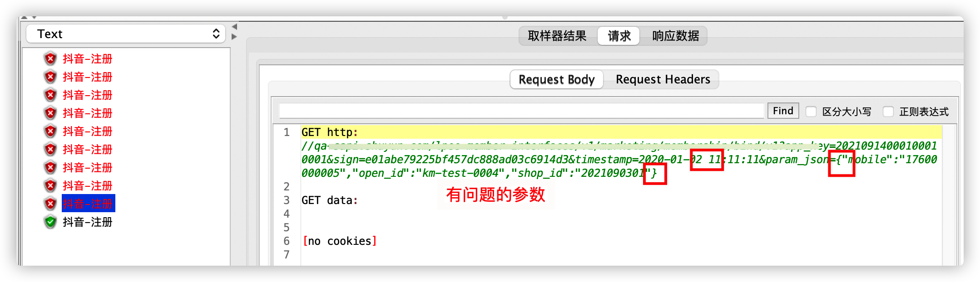Select the passed 抖音-注册 sample result
This screenshot has height=282, width=980.
(87, 222)
